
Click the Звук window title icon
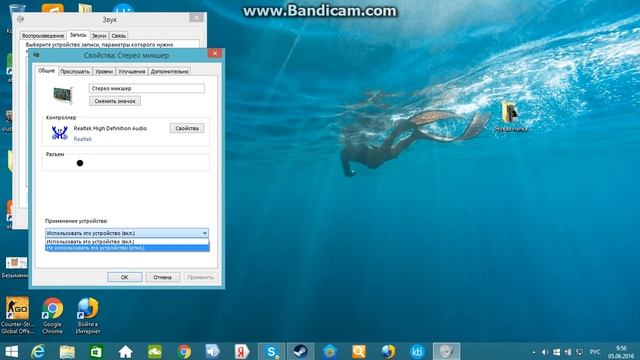point(20,19)
